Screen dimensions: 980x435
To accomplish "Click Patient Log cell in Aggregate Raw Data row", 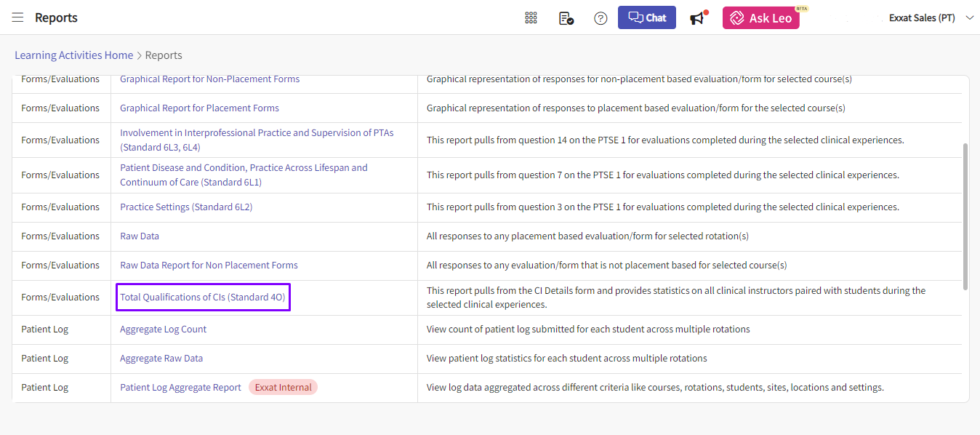I will tap(61, 358).
